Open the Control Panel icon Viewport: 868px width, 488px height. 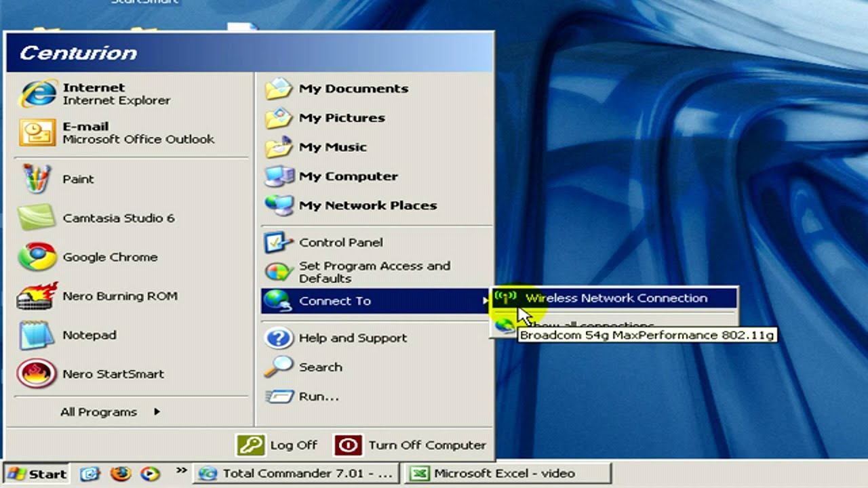tap(278, 243)
